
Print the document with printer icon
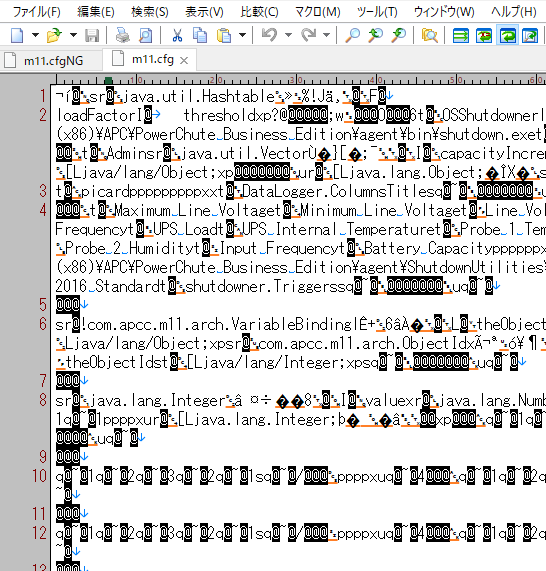pyautogui.click(x=122, y=35)
